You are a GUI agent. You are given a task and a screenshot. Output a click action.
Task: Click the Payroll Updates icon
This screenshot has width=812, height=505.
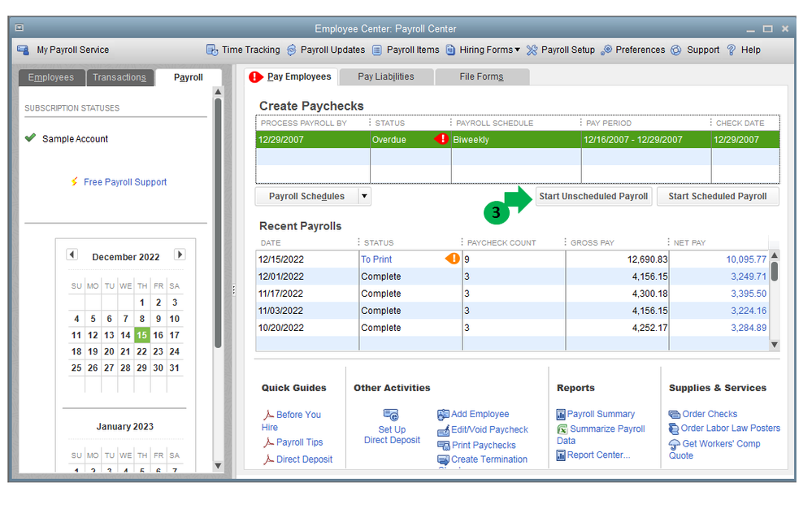[292, 50]
